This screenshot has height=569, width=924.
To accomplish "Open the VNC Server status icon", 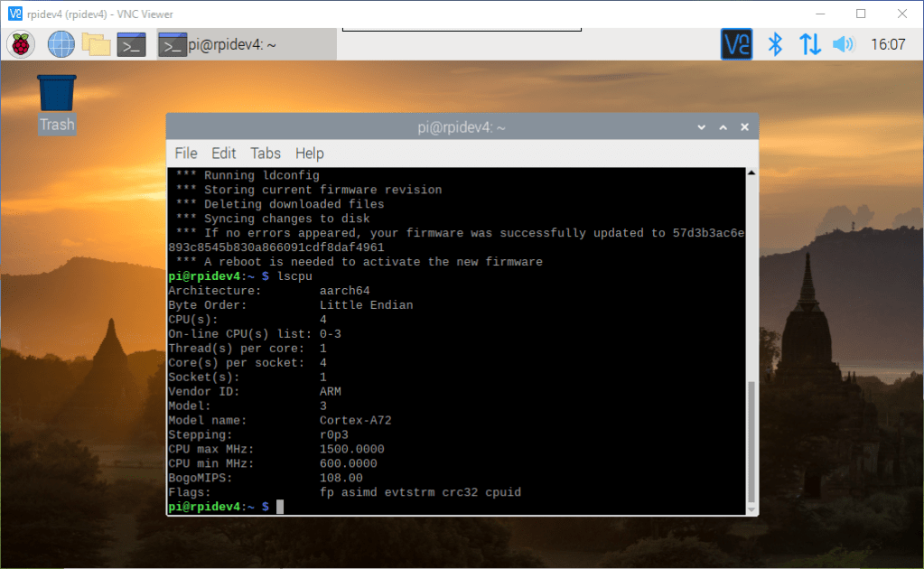I will pos(735,43).
